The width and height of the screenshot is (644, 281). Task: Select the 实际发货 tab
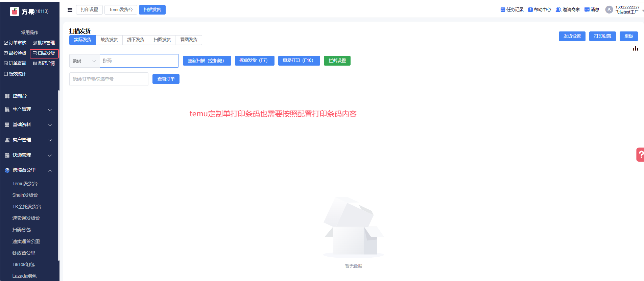(82, 40)
